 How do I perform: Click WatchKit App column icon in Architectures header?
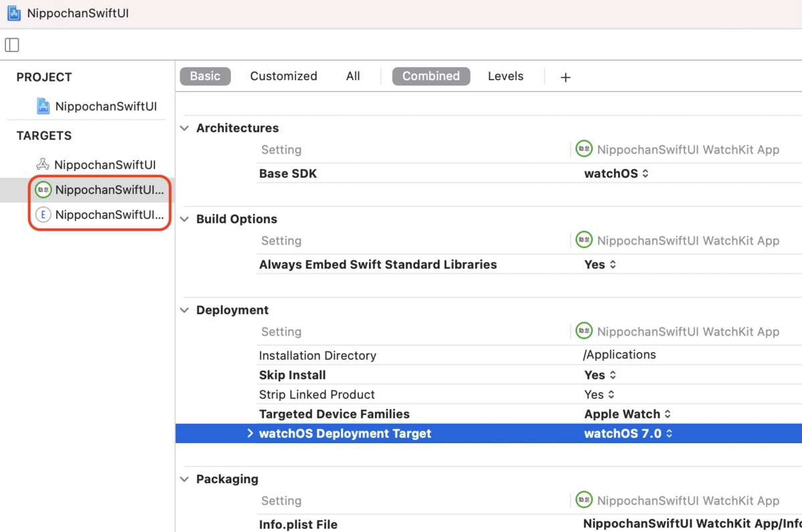click(584, 149)
